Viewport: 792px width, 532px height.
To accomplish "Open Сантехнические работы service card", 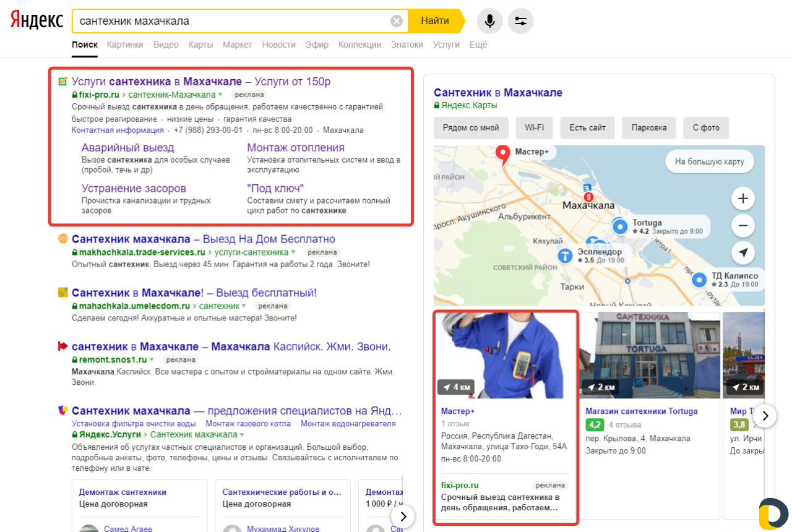I will point(282,492).
